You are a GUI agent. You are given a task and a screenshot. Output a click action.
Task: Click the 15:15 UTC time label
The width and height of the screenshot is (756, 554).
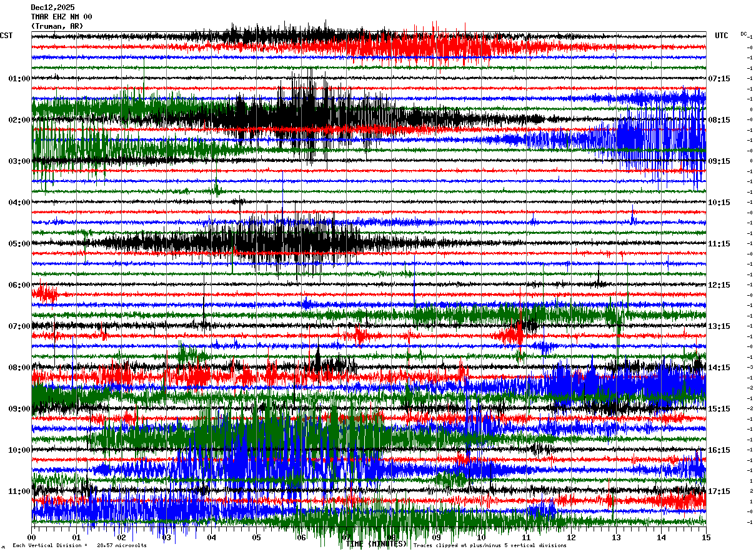(x=719, y=409)
